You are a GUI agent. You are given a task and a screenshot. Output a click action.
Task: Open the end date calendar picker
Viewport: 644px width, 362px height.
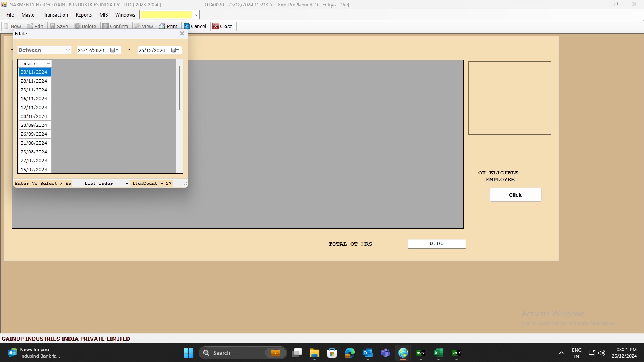point(176,50)
